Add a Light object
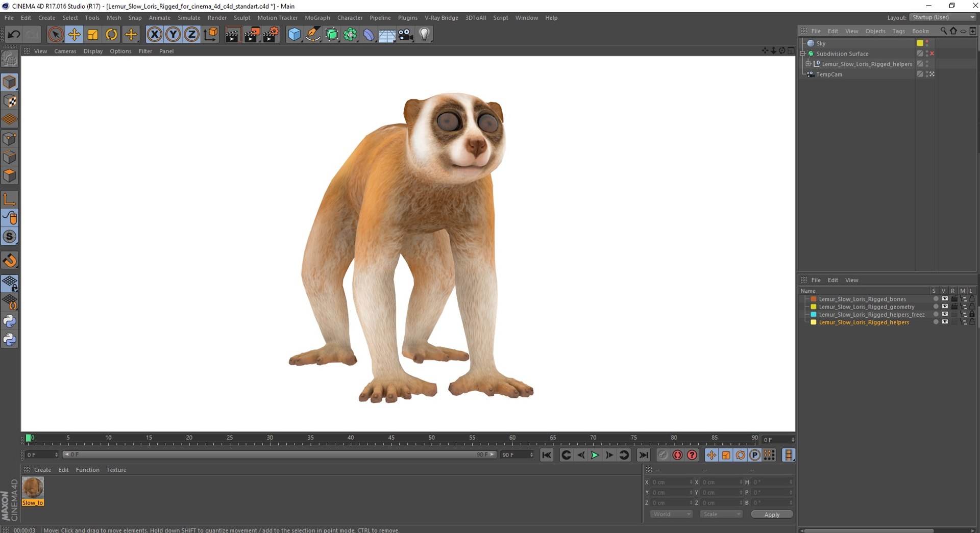Screen dimensions: 980x533 424,35
